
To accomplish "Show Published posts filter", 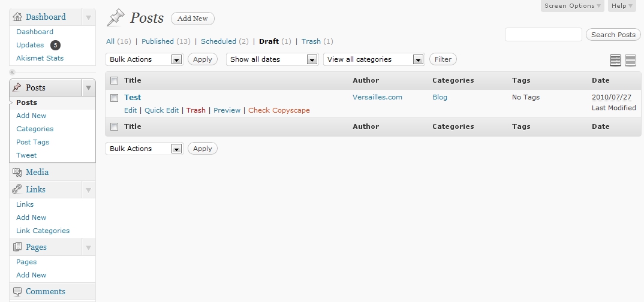I will [x=158, y=41].
